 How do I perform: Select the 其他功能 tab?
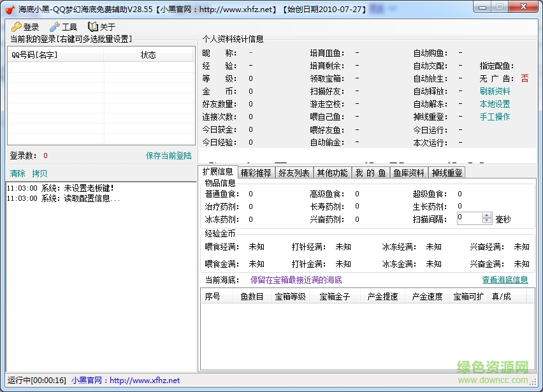[x=332, y=171]
